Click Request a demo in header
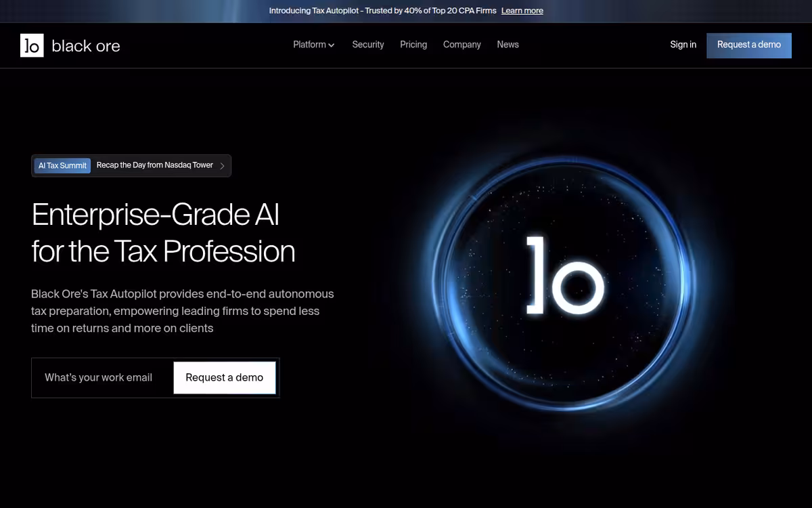This screenshot has width=812, height=508. click(x=749, y=45)
